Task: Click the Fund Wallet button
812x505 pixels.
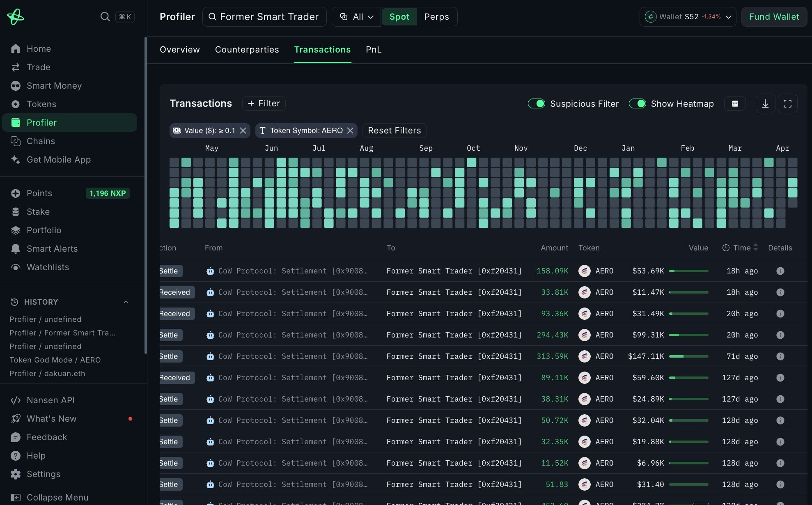Action: click(x=774, y=17)
